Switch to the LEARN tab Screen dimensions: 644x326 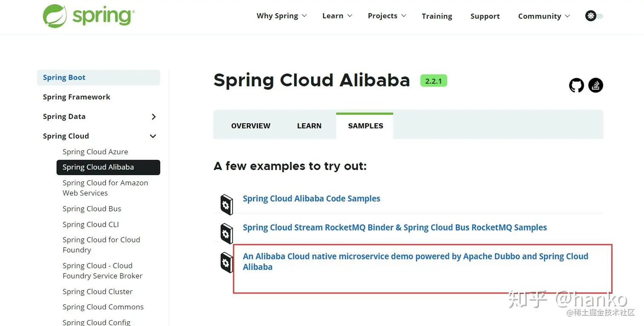coord(309,126)
